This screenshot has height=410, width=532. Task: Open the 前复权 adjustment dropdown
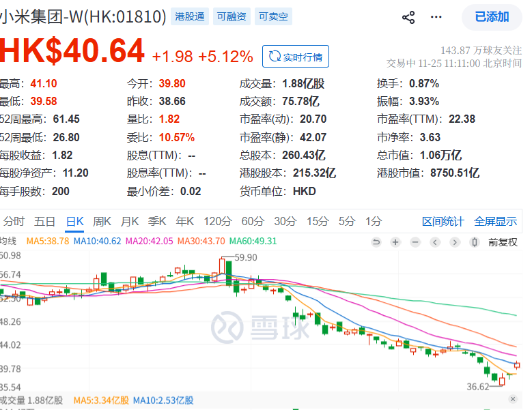click(503, 242)
